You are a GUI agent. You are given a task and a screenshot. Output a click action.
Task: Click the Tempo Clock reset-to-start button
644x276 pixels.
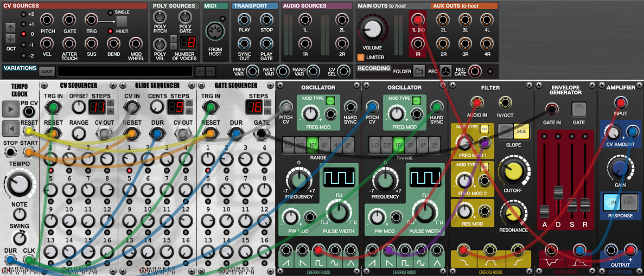point(10,129)
